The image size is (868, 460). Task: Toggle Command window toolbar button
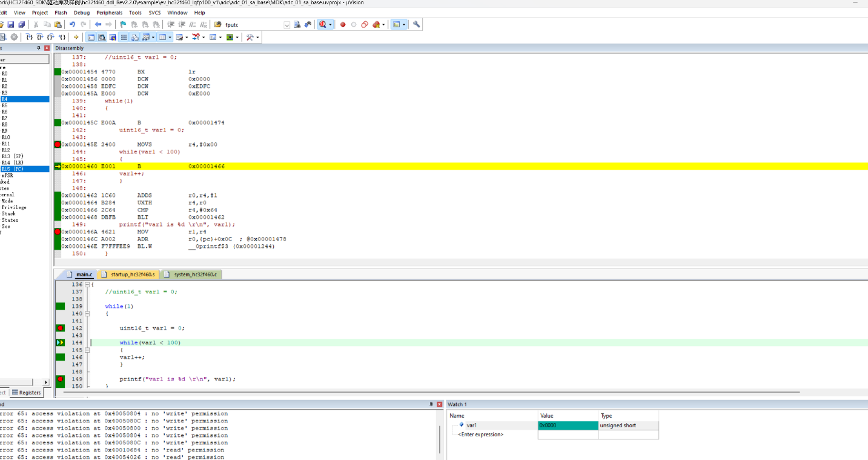coord(91,38)
